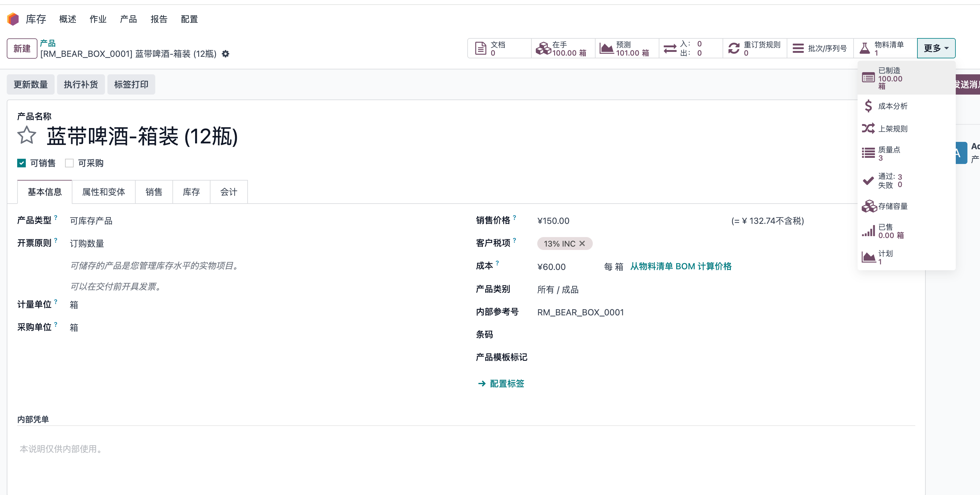Open 计划 schedule entry in dropdown
The image size is (980, 495).
click(906, 257)
